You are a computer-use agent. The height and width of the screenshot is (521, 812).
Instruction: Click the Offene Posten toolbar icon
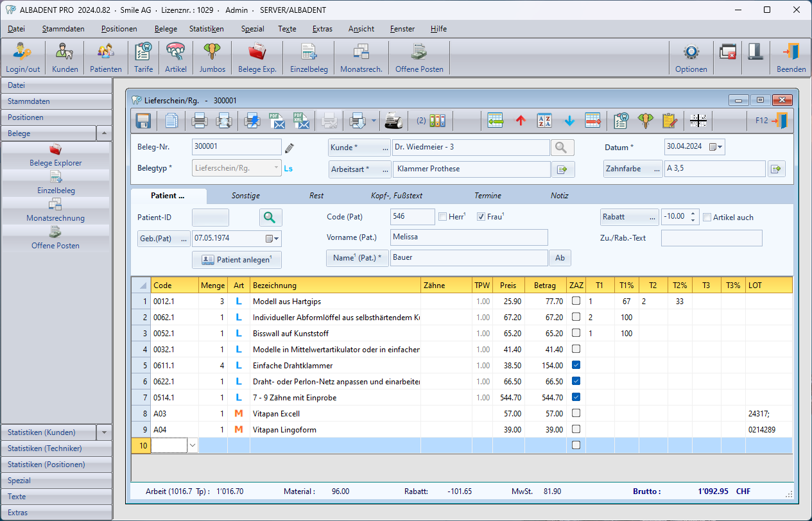[x=419, y=58]
